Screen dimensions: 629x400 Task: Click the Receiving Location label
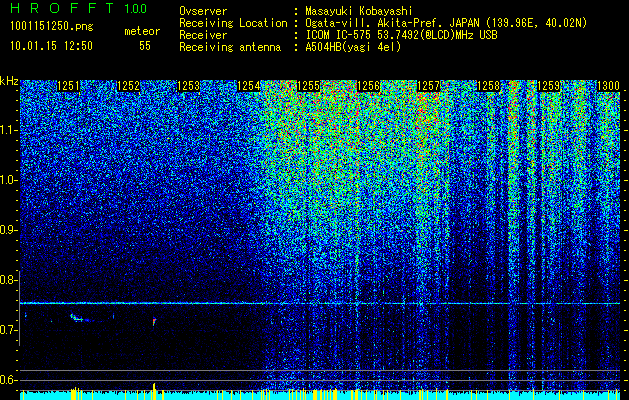[233, 23]
